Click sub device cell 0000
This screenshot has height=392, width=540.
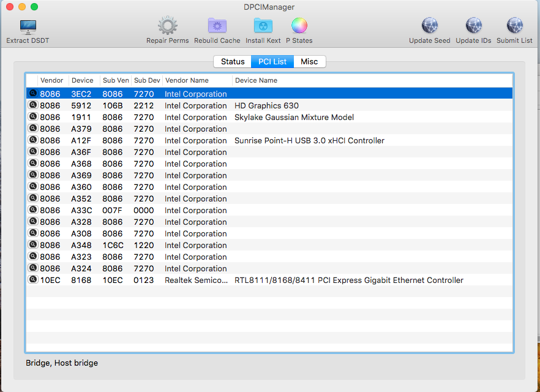pos(144,211)
